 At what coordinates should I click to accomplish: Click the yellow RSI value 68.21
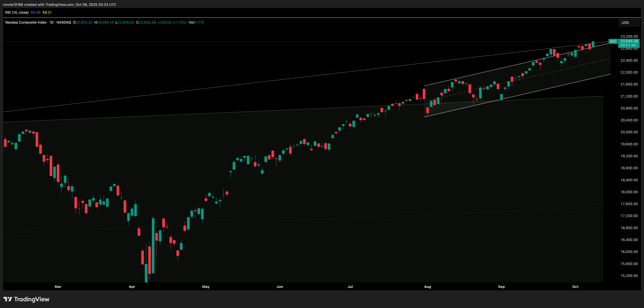tap(47, 12)
